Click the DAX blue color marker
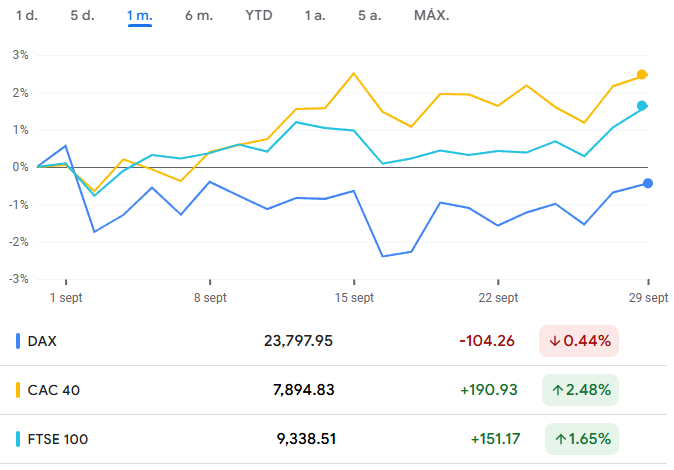This screenshot has height=470, width=674. (x=18, y=341)
